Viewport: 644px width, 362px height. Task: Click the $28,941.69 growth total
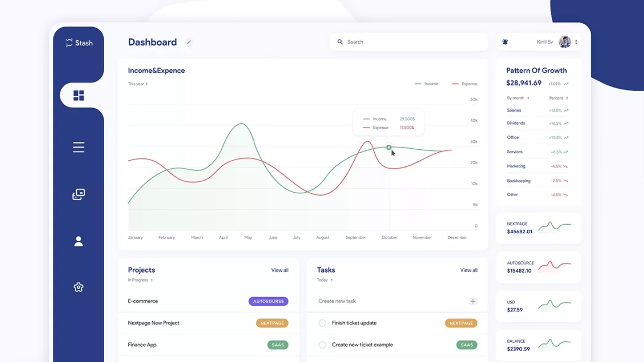[x=524, y=83]
